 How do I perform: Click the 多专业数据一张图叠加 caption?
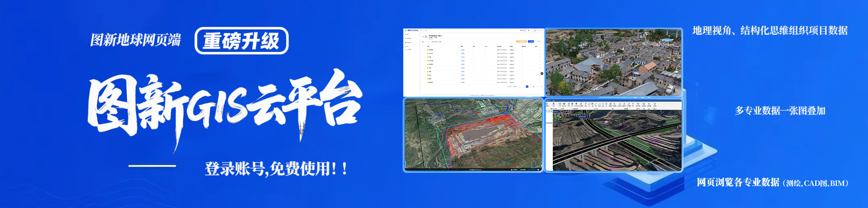click(x=780, y=111)
